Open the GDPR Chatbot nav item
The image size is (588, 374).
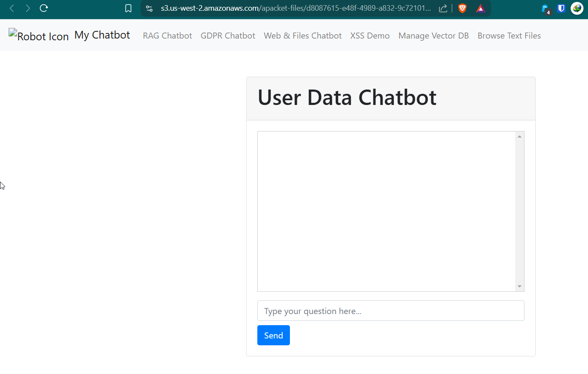(228, 36)
